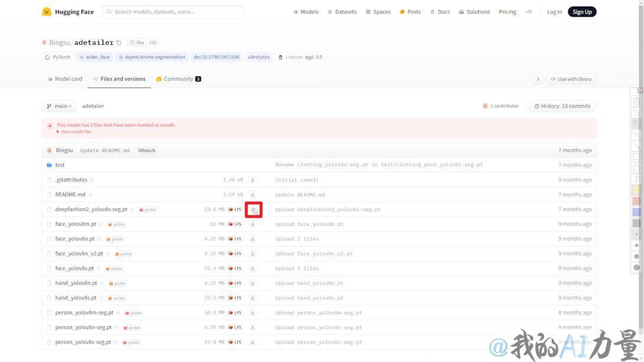Switch to the Model card tab
Screen dimensions: 644x362
click(64, 79)
